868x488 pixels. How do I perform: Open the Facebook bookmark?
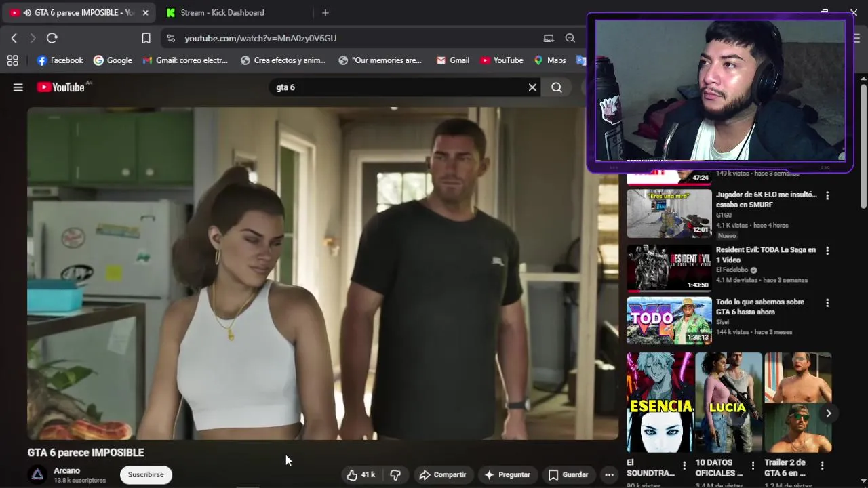tap(60, 60)
